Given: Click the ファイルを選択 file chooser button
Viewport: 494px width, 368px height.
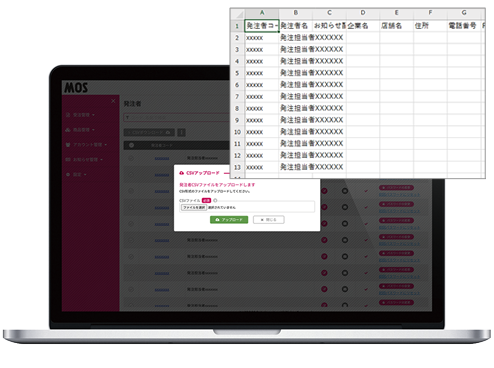Looking at the screenshot, I should point(194,207).
